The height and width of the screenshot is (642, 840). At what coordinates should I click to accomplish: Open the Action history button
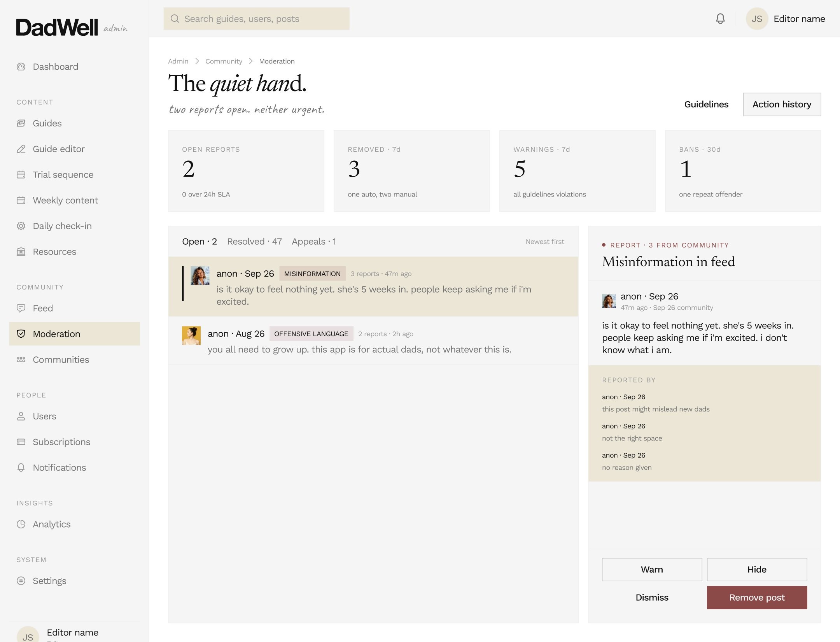782,104
